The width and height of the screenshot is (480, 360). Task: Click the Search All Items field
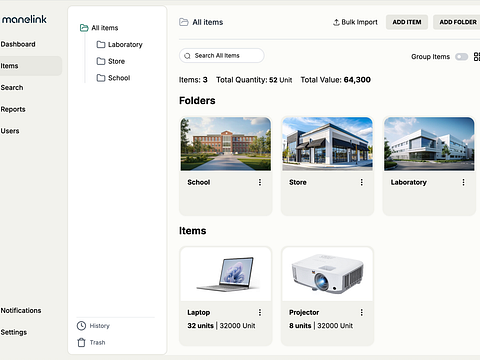[x=222, y=56]
